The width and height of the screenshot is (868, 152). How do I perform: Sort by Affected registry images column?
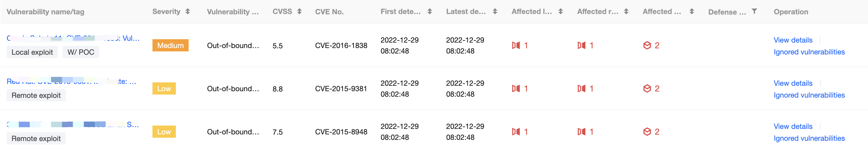626,12
